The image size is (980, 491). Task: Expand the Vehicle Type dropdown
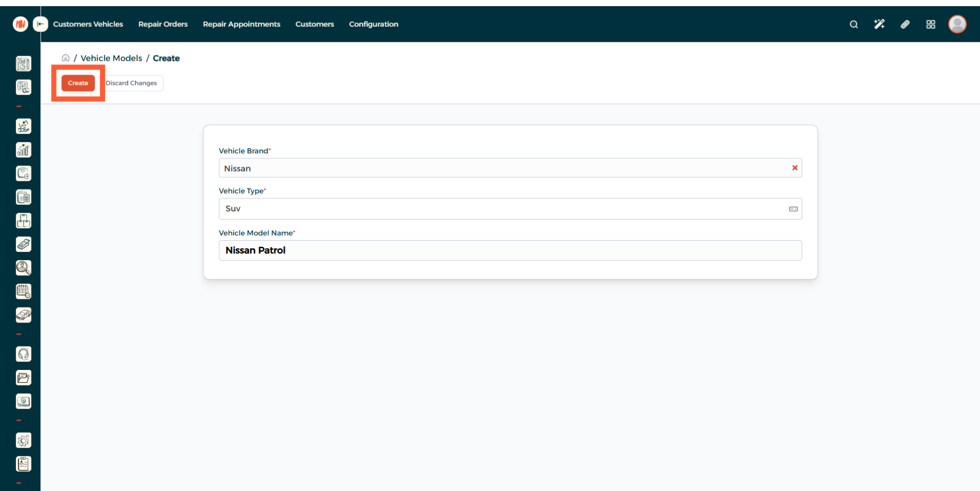[x=793, y=209]
